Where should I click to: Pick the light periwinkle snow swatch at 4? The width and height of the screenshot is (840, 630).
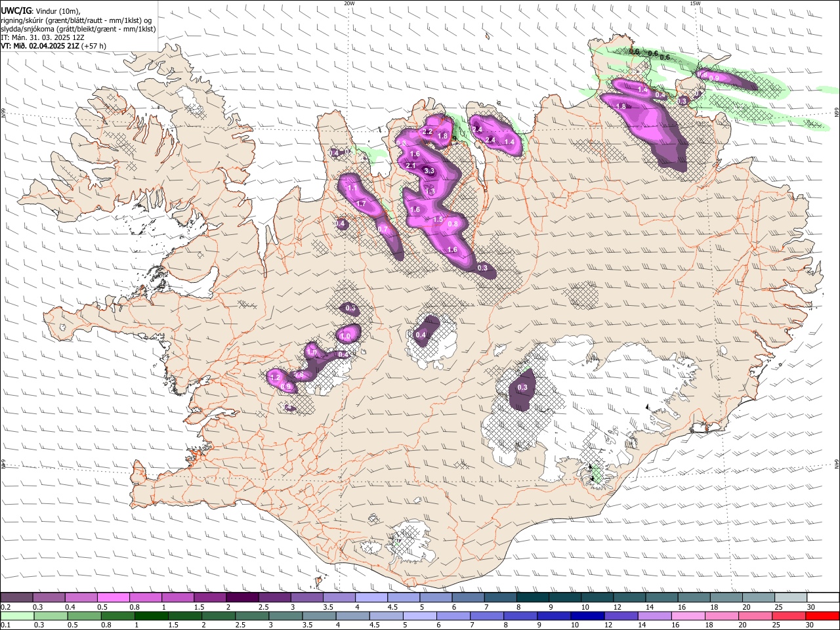pyautogui.click(x=371, y=597)
